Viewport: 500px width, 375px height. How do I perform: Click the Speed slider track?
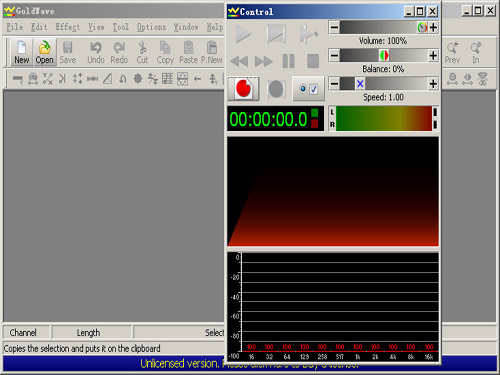point(384,84)
